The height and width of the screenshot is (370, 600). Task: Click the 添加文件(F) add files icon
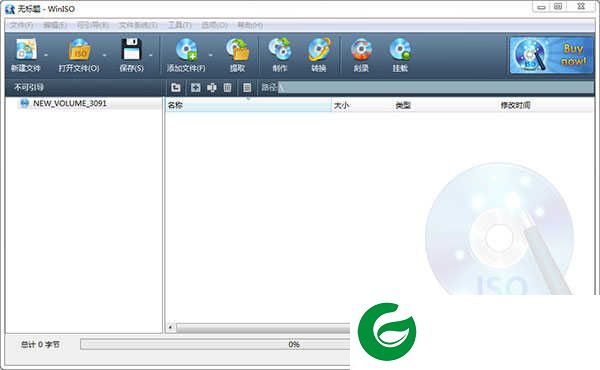pos(186,50)
